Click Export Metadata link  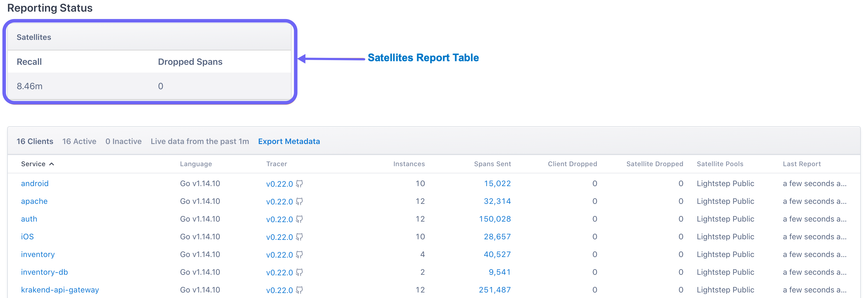(289, 142)
